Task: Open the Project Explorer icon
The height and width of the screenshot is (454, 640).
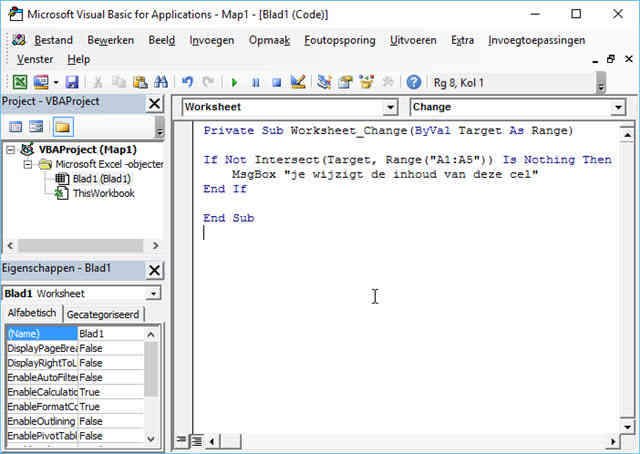Action: pos(324,82)
